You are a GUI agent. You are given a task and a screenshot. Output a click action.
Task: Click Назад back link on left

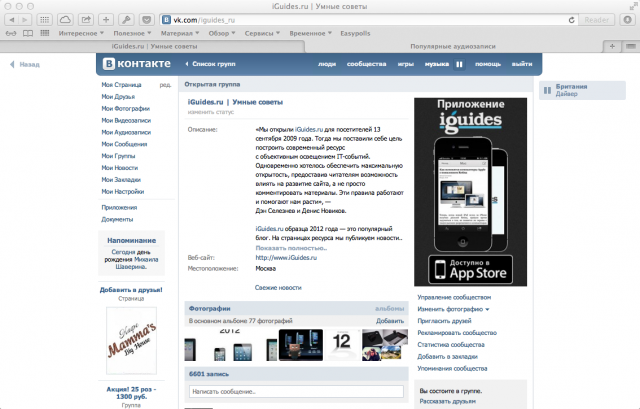pos(25,64)
